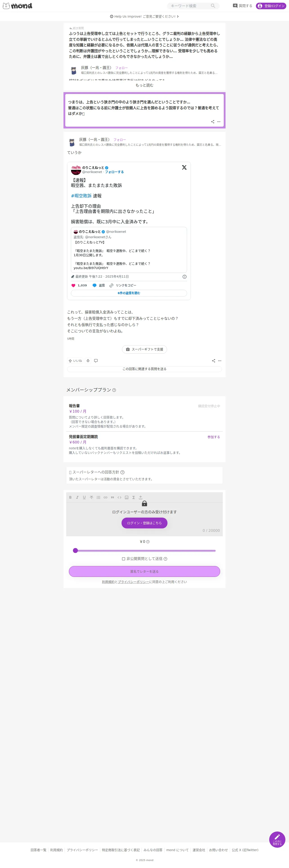Viewport: 289px width, 868px height.
Task: Open 特定商取引法に基づく表記 in footer
Action: point(121,850)
